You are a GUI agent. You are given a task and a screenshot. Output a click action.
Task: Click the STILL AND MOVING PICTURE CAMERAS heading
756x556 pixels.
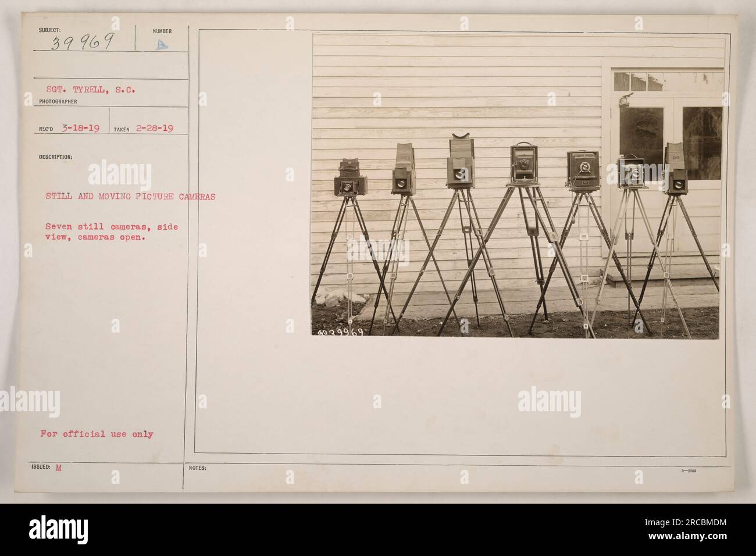[x=131, y=197]
